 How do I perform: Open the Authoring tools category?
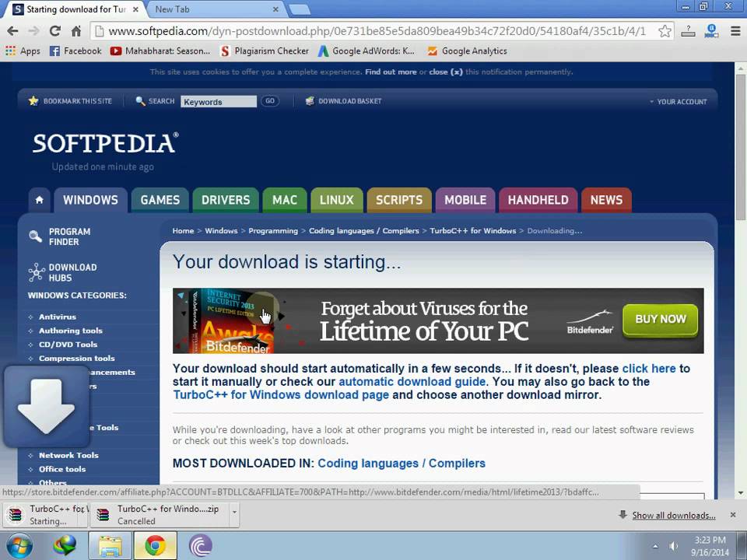click(71, 331)
